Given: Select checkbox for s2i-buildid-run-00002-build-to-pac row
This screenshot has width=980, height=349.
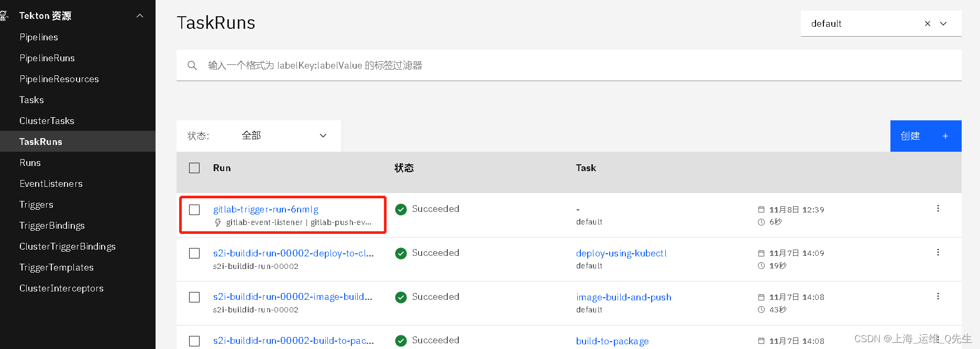Looking at the screenshot, I should point(194,341).
